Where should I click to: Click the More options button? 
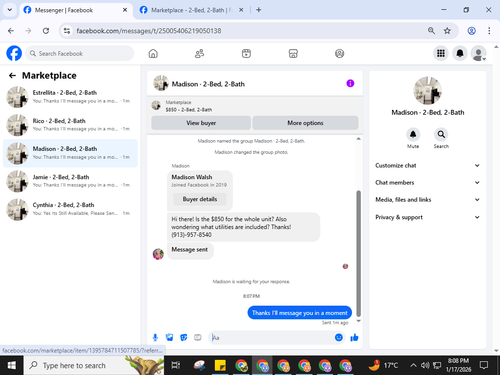point(305,123)
